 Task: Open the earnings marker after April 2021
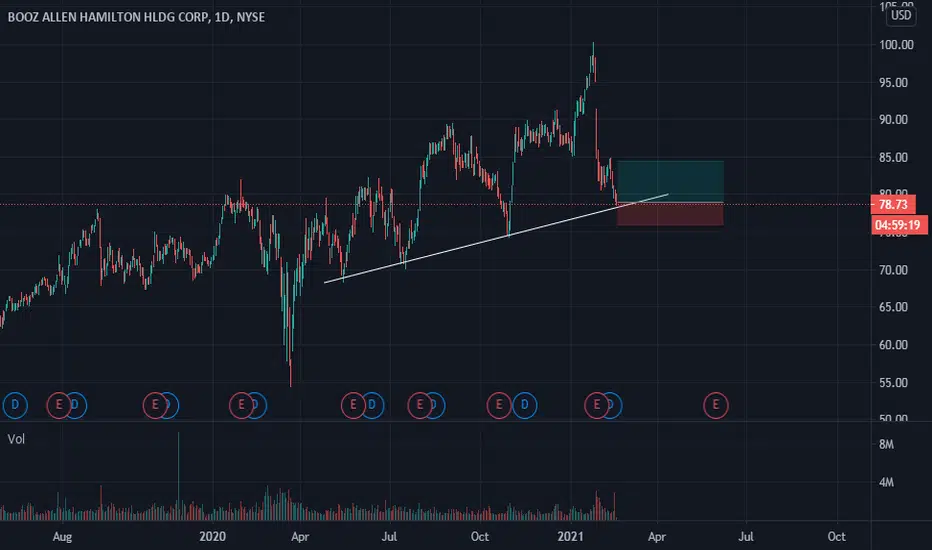pyautogui.click(x=716, y=406)
